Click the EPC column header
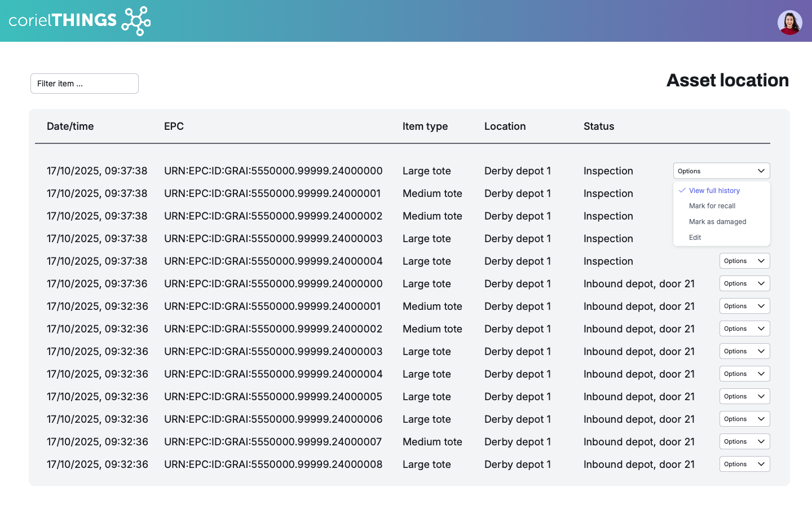Screen dimensions: 812x508 tap(174, 126)
